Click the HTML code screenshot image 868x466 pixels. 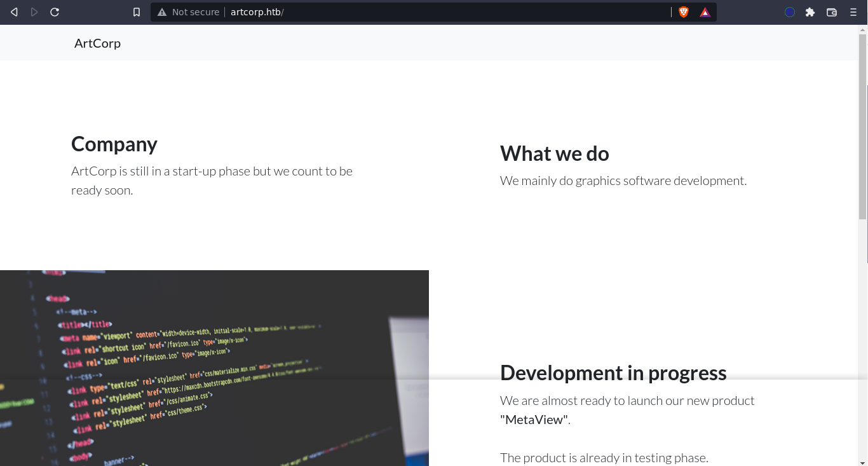[x=214, y=367]
